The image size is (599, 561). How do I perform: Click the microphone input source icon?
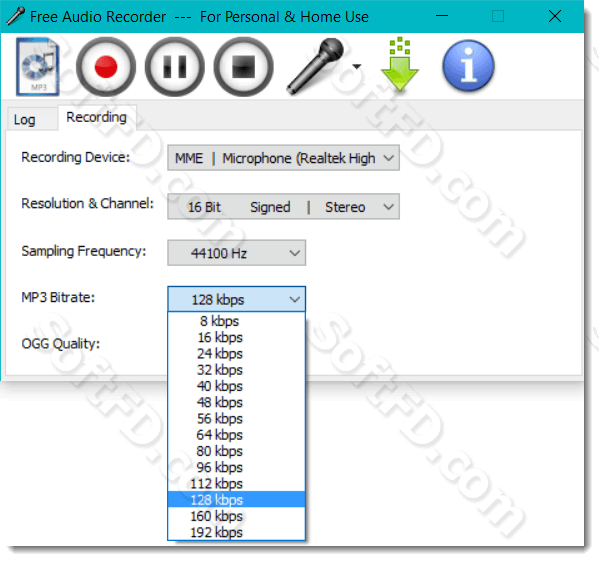(x=316, y=66)
